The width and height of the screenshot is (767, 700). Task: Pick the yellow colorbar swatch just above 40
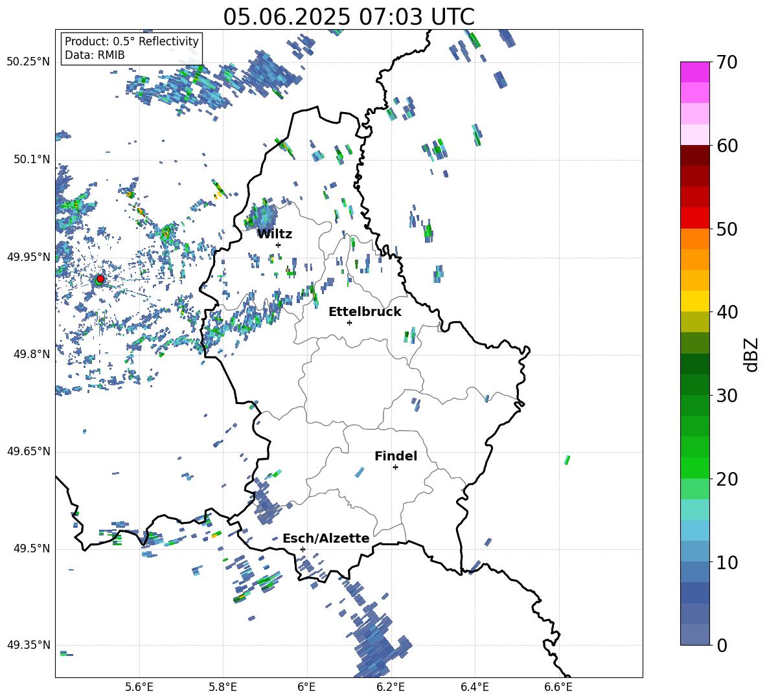[694, 301]
